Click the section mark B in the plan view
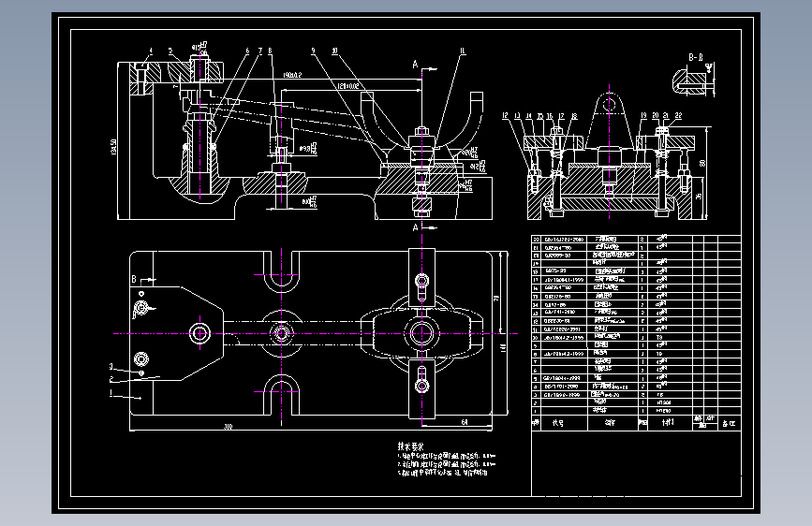 click(x=134, y=280)
